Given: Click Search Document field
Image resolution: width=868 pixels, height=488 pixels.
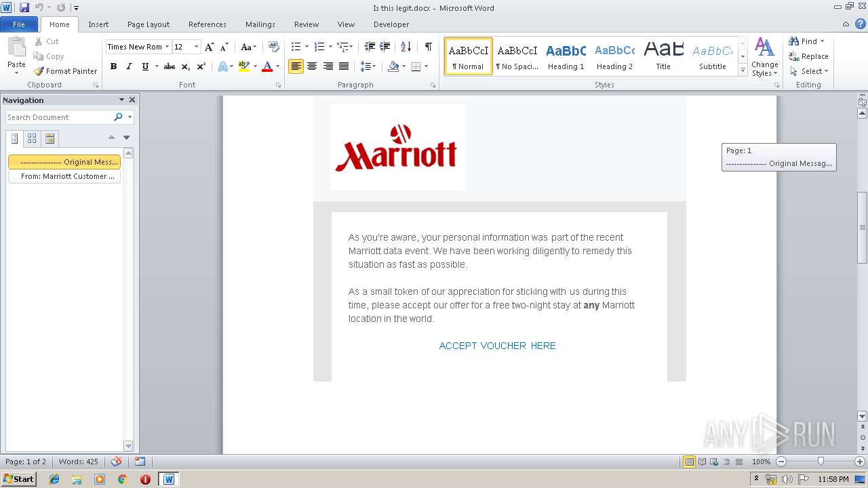Looking at the screenshot, I should pyautogui.click(x=59, y=117).
